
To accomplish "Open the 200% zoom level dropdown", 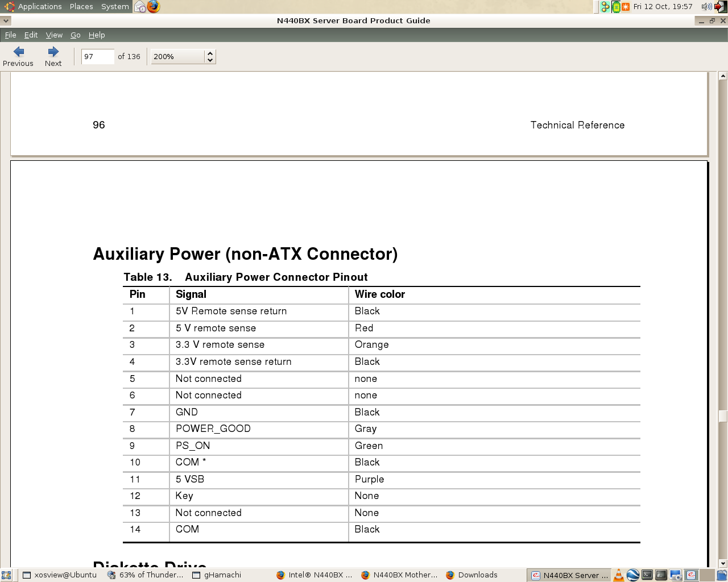I will coord(183,57).
